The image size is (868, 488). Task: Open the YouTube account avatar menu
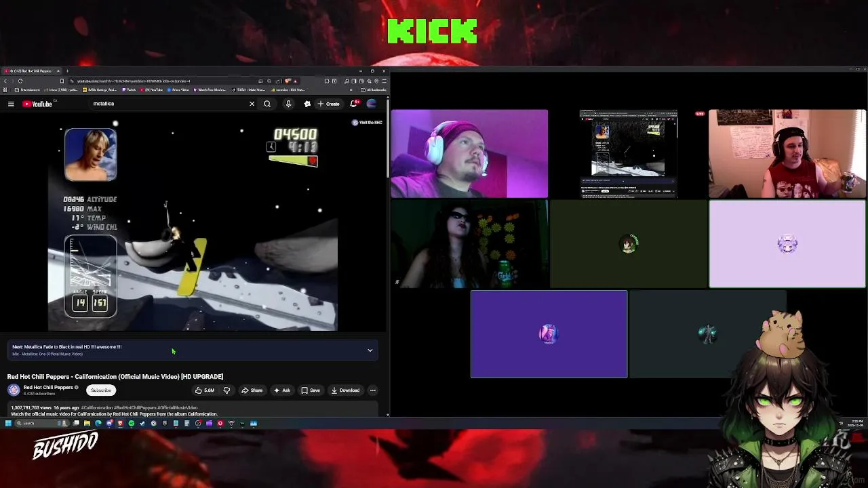371,104
